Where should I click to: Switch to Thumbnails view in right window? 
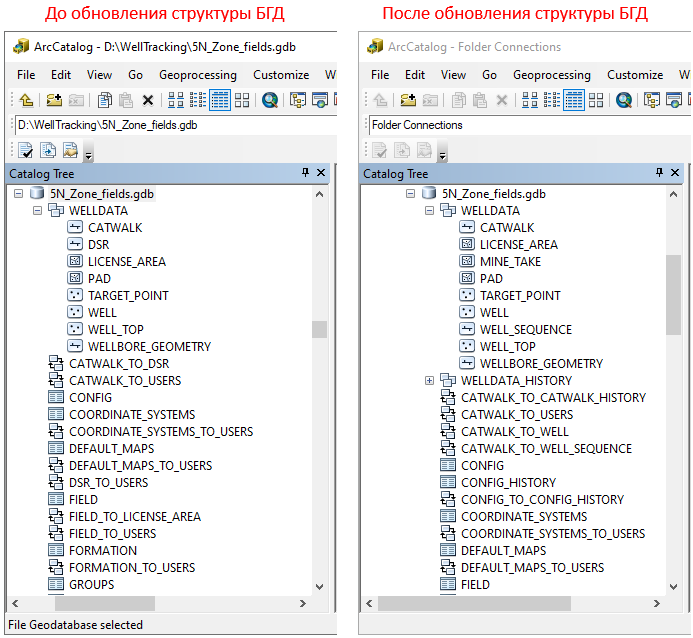[x=596, y=100]
